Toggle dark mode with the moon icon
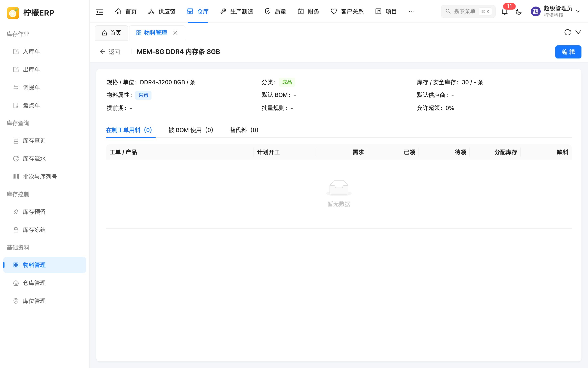Viewport: 588px width, 368px height. click(519, 11)
